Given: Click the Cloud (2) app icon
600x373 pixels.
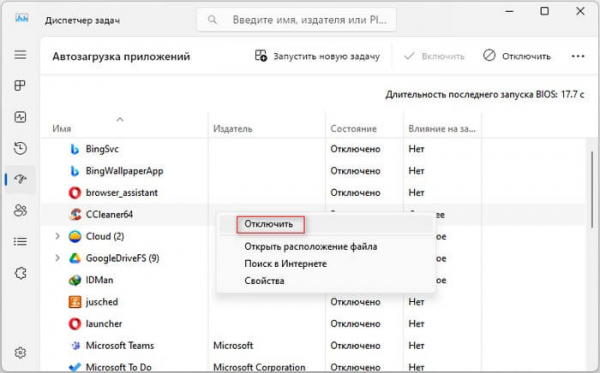Looking at the screenshot, I should coord(75,236).
